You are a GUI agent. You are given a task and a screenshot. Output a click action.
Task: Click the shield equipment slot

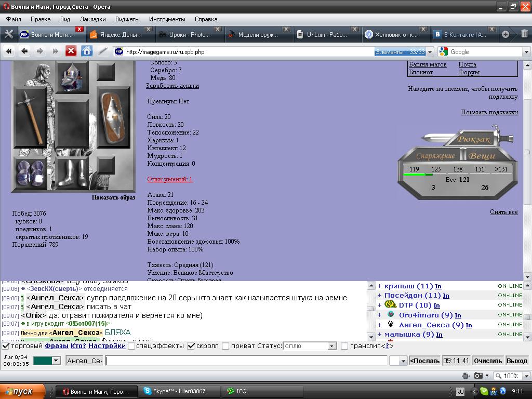pyautogui.click(x=113, y=117)
